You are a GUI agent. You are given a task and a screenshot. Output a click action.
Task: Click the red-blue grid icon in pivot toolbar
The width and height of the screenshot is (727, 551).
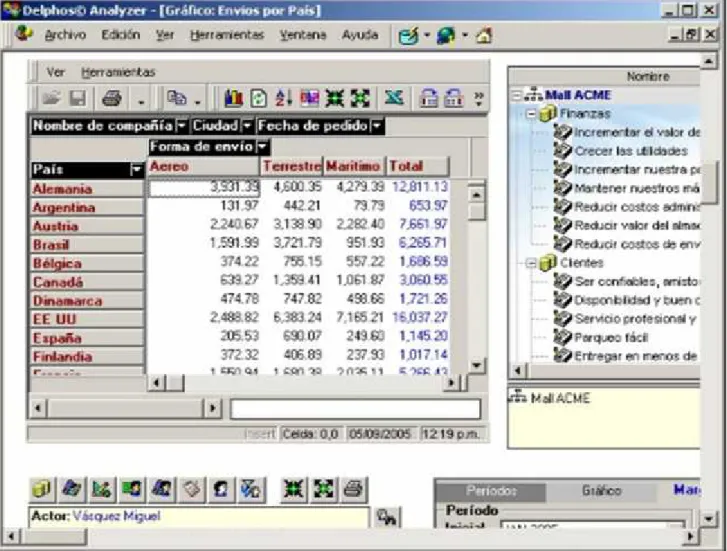click(309, 98)
